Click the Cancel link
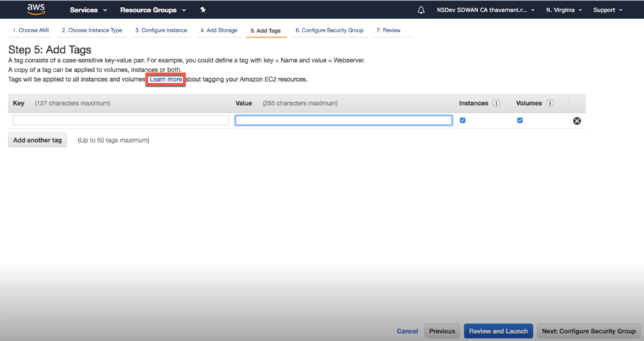The height and width of the screenshot is (341, 644). coord(407,331)
